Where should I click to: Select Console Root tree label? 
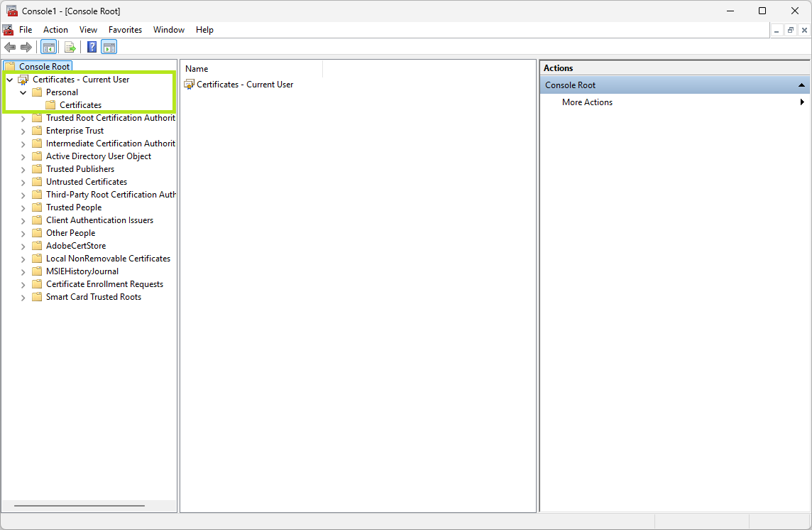click(44, 66)
